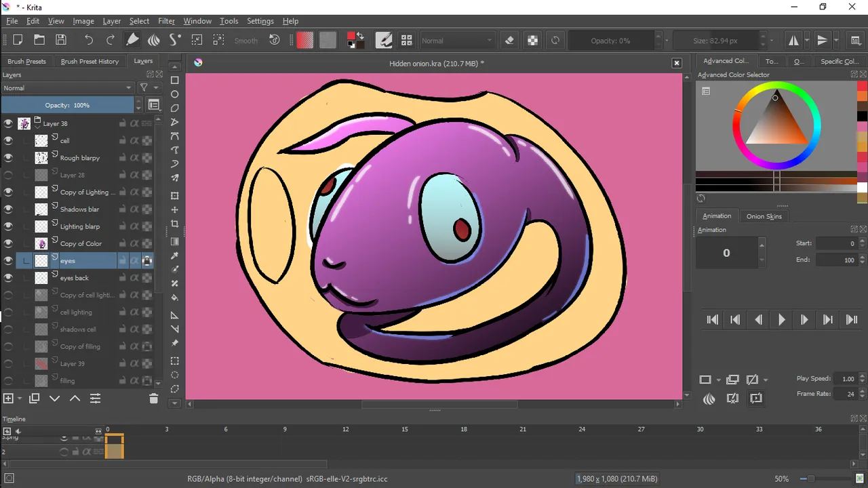Close the Hidden onion.kra document tab

click(676, 63)
